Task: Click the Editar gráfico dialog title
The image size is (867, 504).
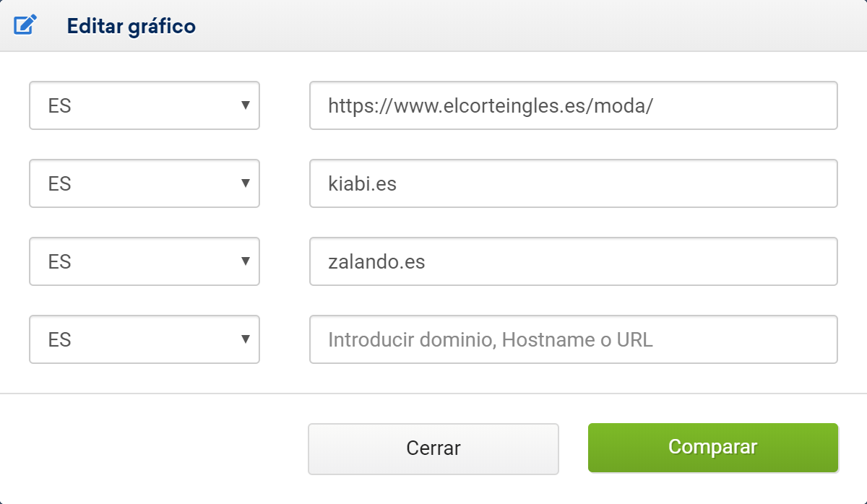Action: pos(131,27)
